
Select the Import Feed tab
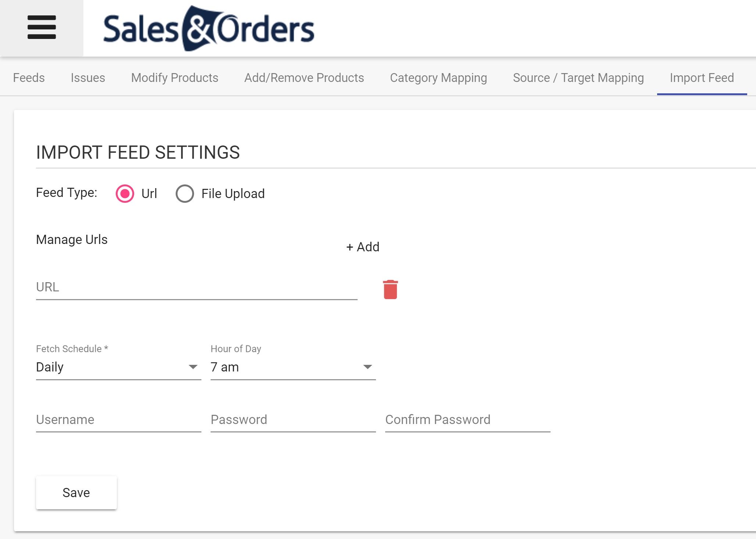(x=702, y=78)
